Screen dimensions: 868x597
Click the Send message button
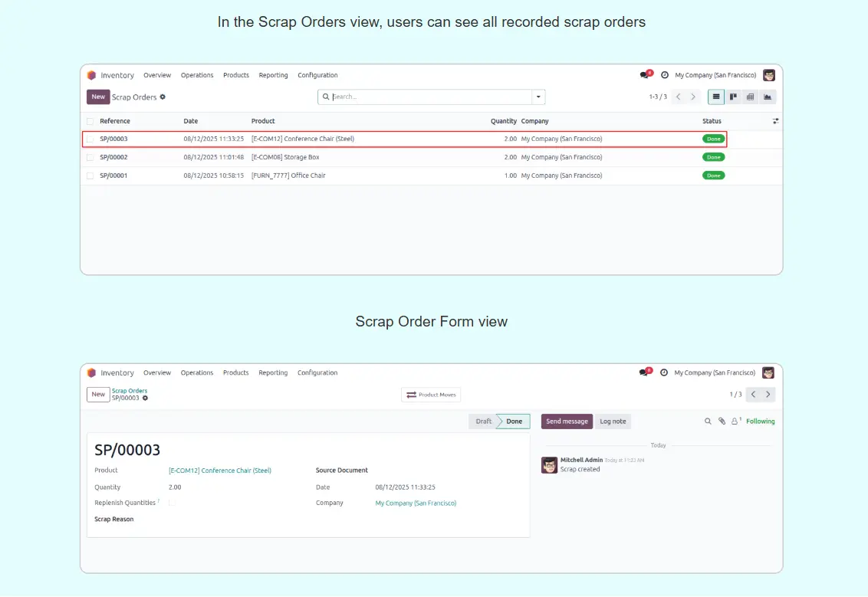click(x=567, y=422)
